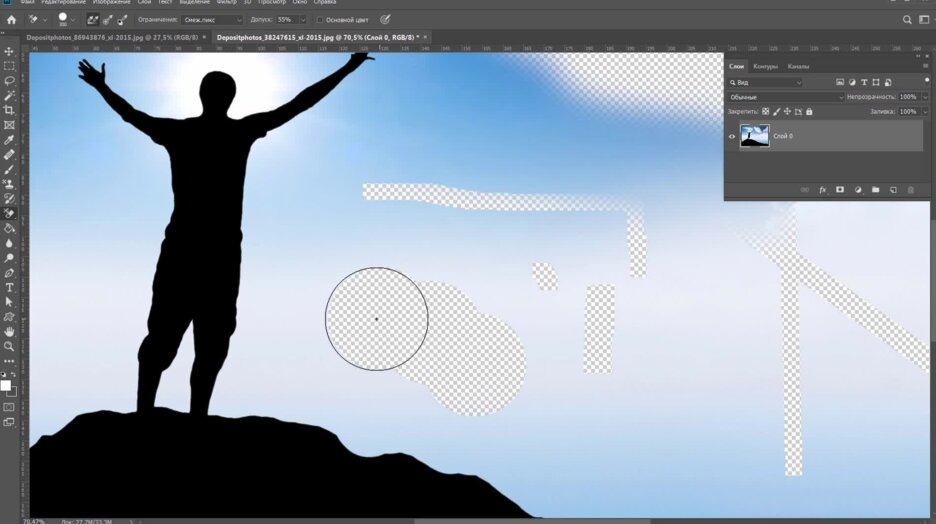Image resolution: width=936 pixels, height=524 pixels.
Task: Hide Слой 0 using the eye icon
Action: (732, 136)
